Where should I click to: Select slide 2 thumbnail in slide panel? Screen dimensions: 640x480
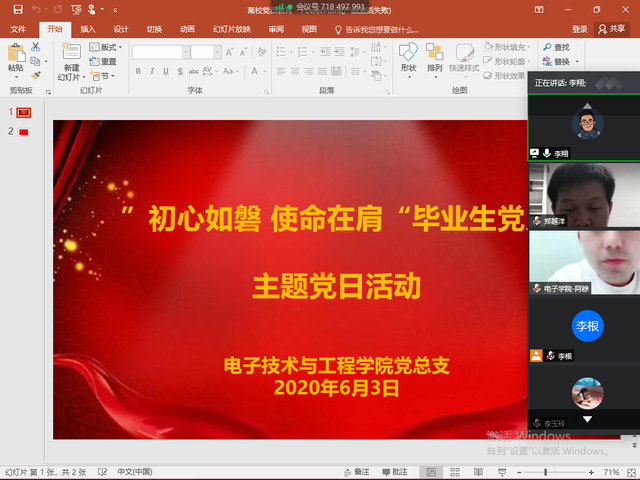click(x=24, y=132)
